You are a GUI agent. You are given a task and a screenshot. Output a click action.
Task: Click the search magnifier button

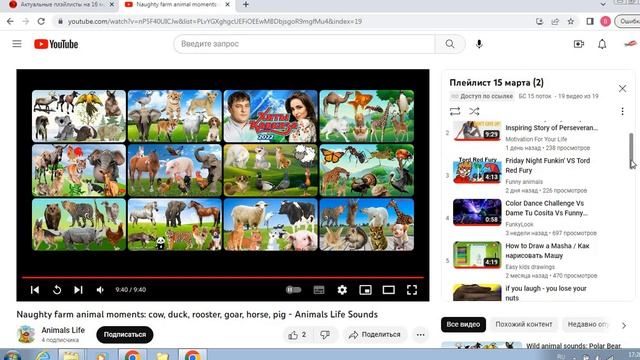click(450, 44)
